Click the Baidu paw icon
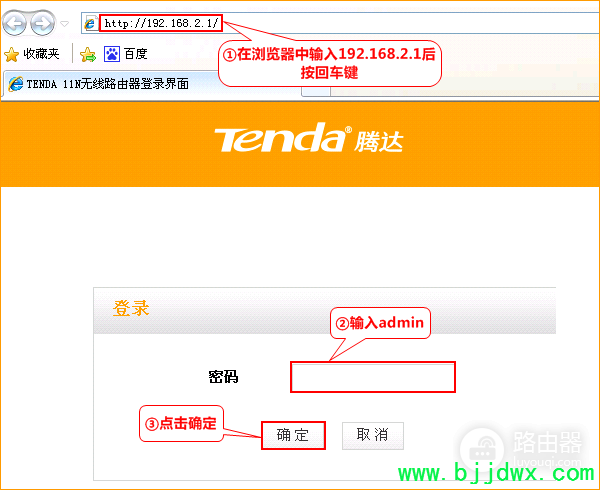This screenshot has width=600, height=490. coord(112,54)
